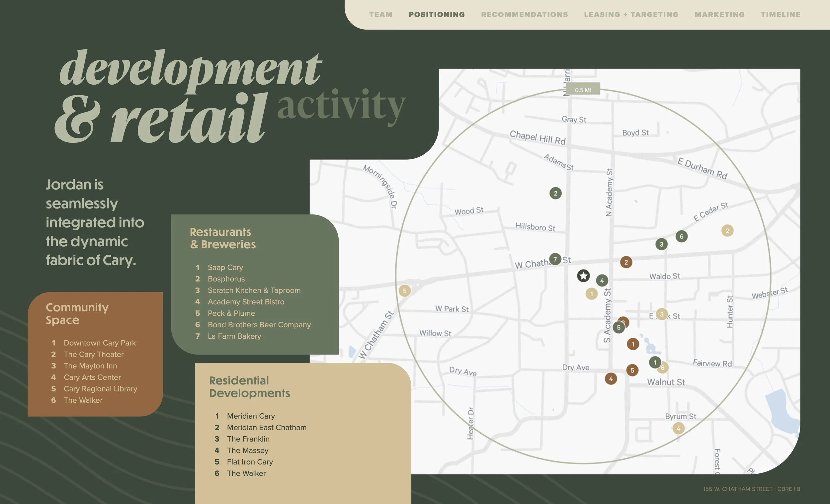The height and width of the screenshot is (504, 830).
Task: Click the 'Fairview Rd' map label
Action: coord(712,363)
